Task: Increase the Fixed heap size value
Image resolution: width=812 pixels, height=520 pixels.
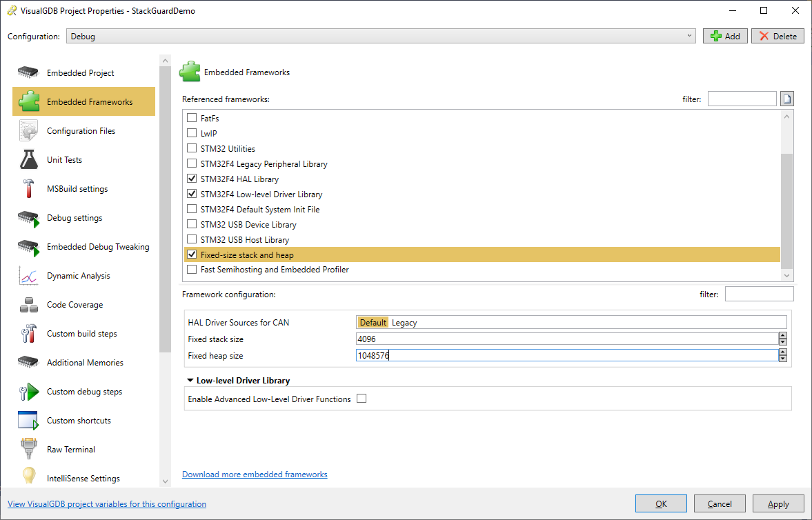Action: pos(782,352)
